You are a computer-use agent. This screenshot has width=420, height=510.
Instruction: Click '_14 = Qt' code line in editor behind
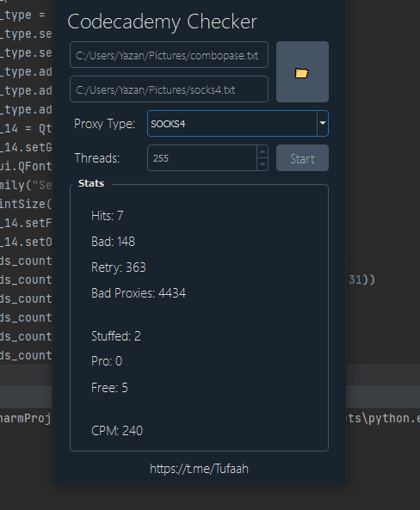pos(26,128)
